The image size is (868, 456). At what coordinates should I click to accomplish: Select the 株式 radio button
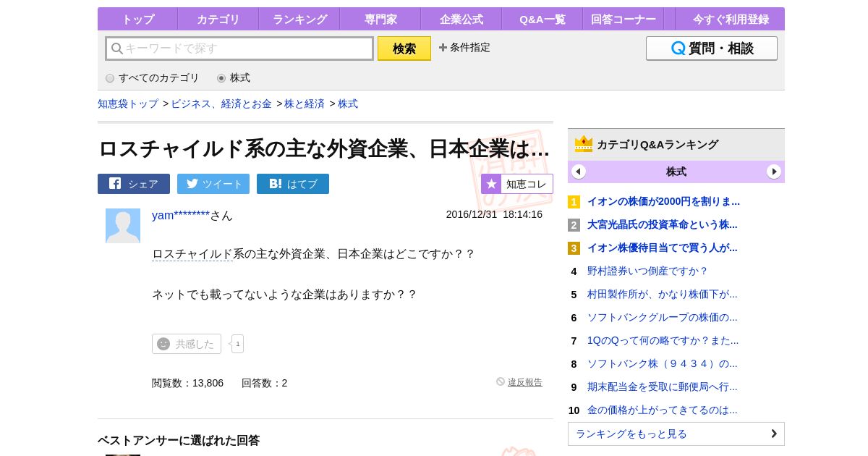pyautogui.click(x=221, y=78)
